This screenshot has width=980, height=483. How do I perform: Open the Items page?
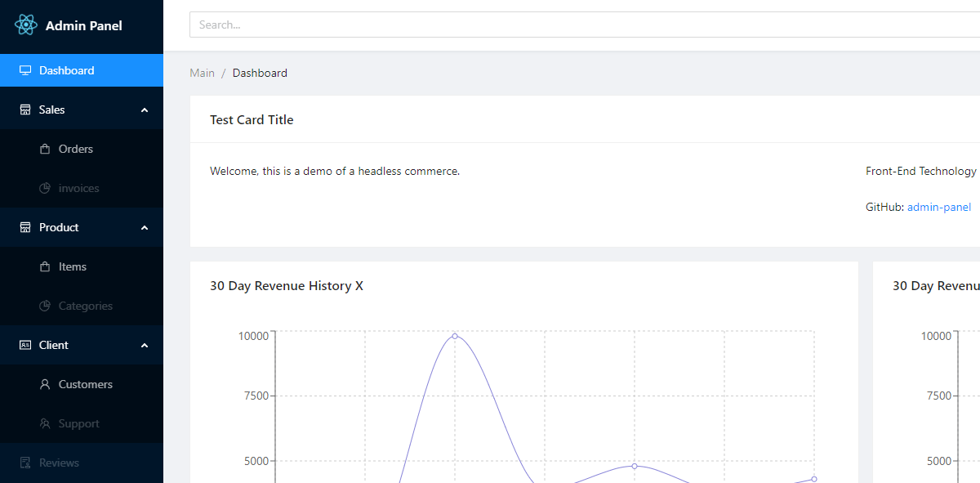(73, 266)
